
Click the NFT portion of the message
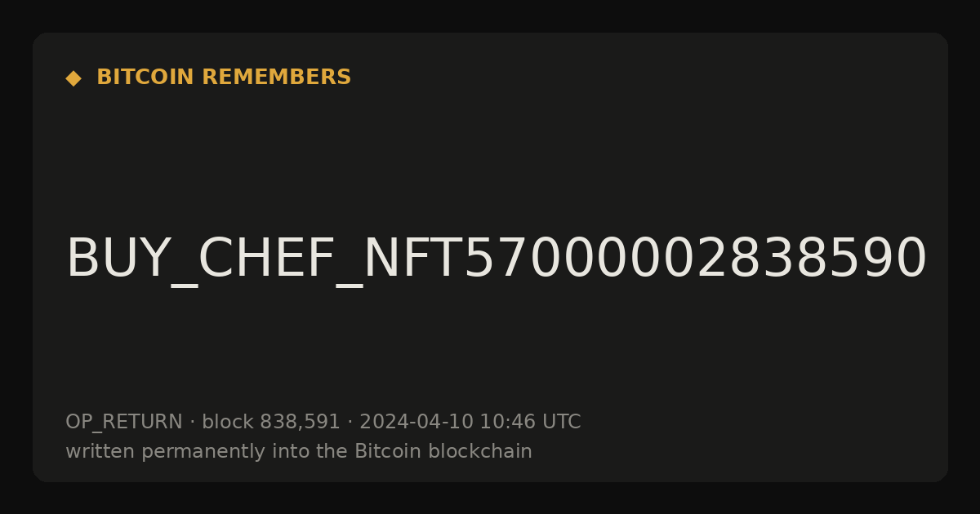point(412,259)
